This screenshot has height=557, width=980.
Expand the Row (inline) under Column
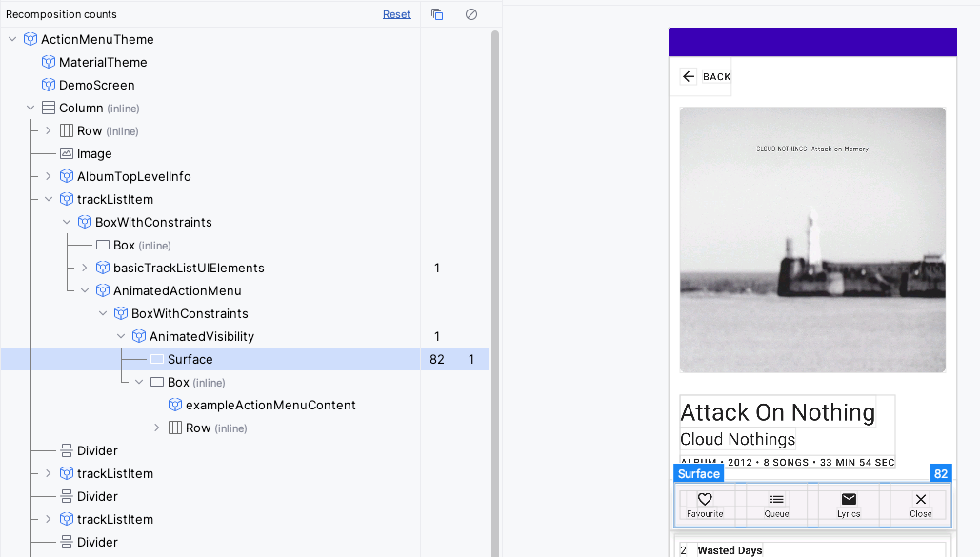[x=49, y=130]
